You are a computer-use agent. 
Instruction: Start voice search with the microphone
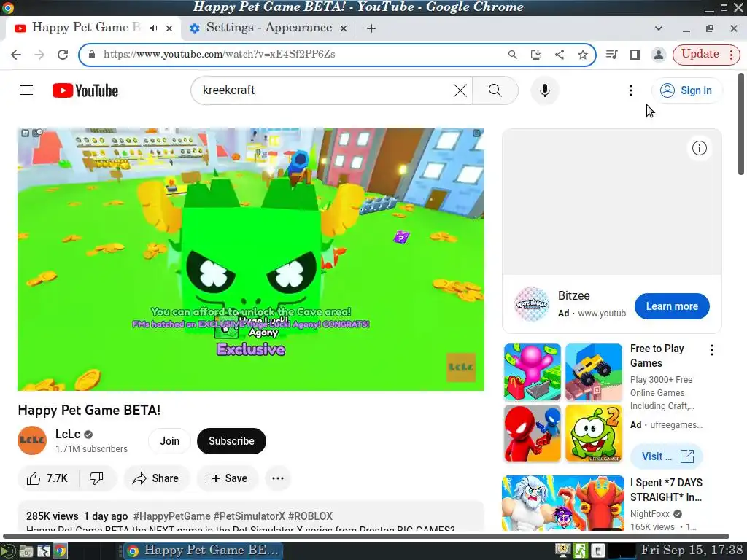pos(544,90)
